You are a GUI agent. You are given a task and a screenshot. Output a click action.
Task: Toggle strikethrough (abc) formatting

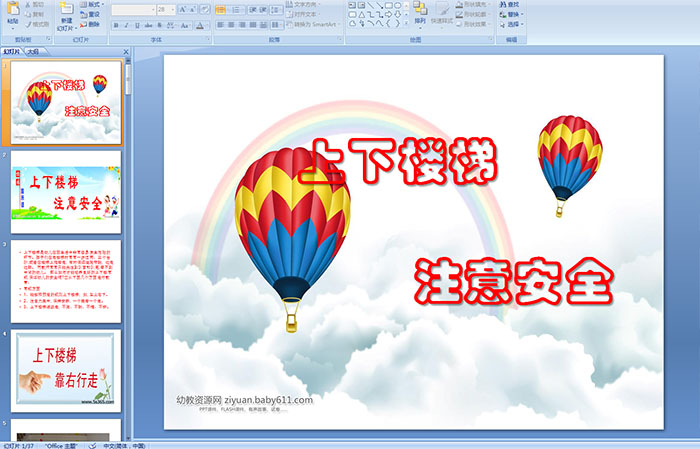[x=148, y=25]
